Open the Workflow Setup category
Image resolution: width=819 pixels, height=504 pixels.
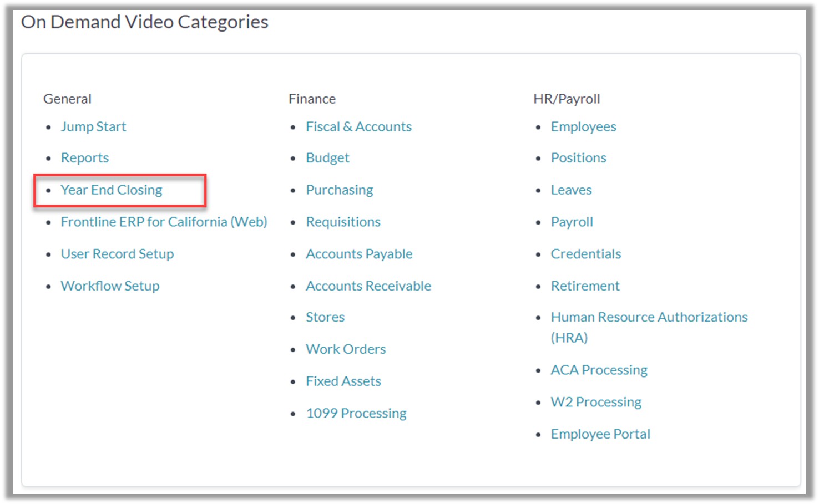110,286
